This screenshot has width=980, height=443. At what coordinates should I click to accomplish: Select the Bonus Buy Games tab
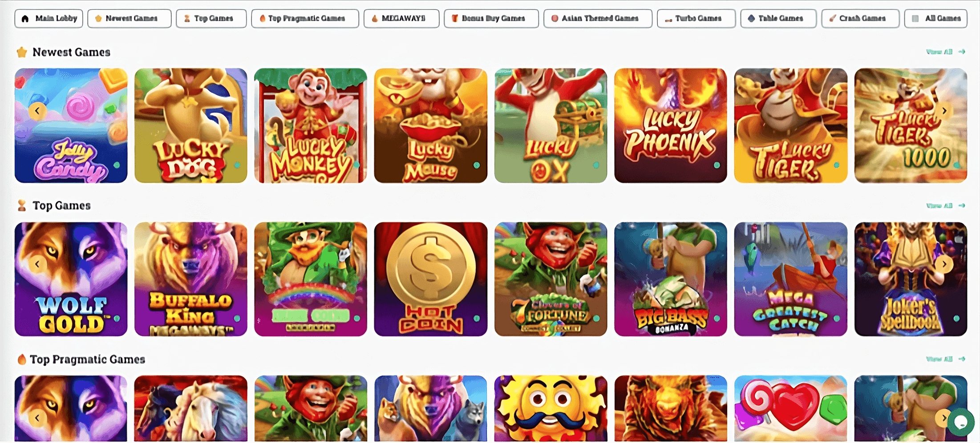(491, 18)
